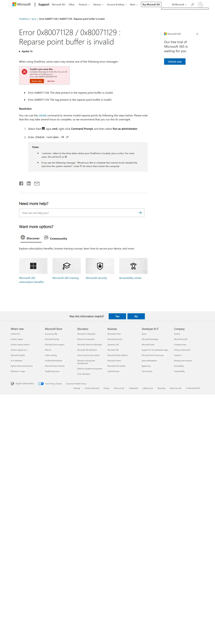Open Microsoft 365 training link

(65, 278)
